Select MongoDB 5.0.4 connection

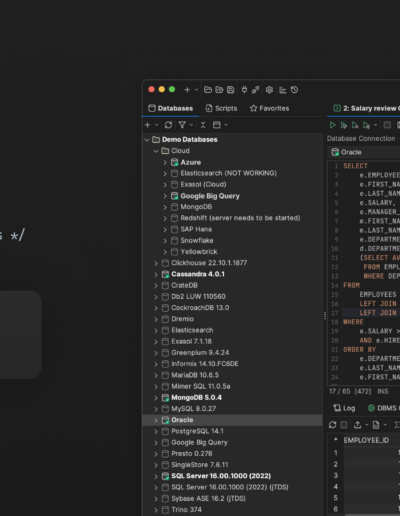[x=196, y=398]
